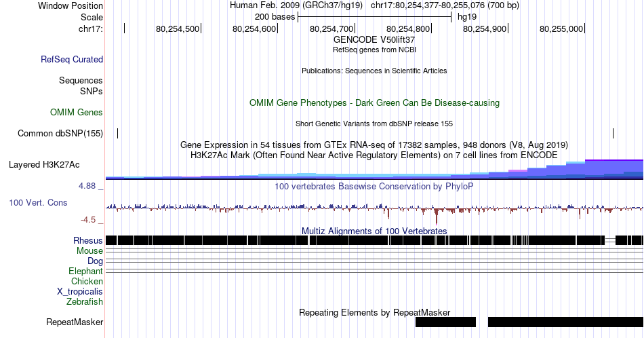Screen dimensions: 644x338
Task: Click the Layered H3K27Ac track label
Action: [44, 165]
